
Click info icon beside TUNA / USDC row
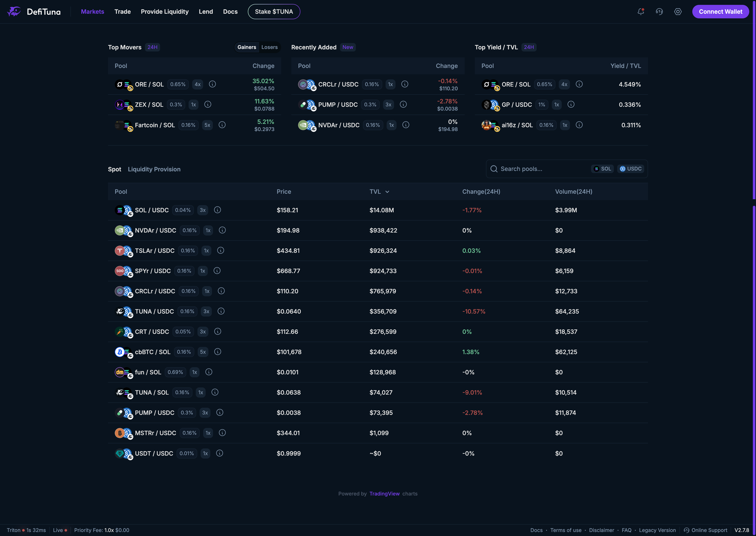(x=221, y=311)
